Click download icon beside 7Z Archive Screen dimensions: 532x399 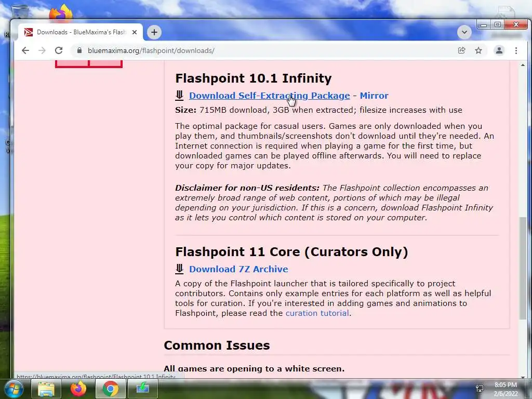179,269
